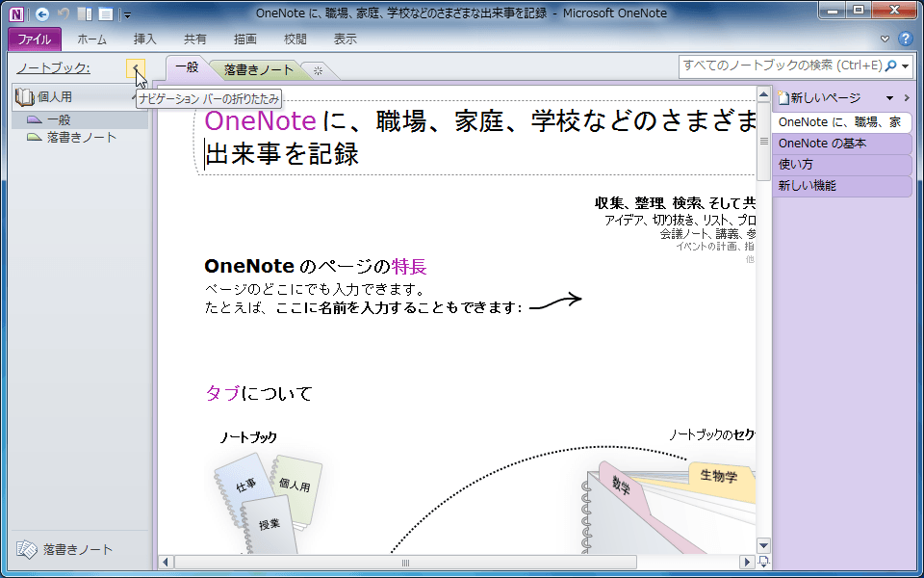Open the 表示 ribbon tab
Screen dimensions: 924x578
(346, 39)
